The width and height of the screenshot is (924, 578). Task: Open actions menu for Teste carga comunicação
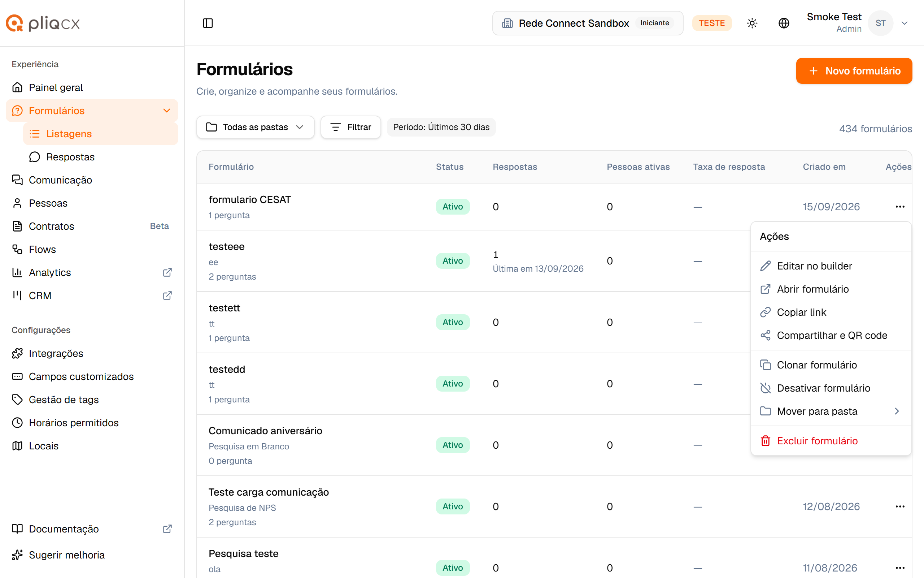pyautogui.click(x=899, y=506)
